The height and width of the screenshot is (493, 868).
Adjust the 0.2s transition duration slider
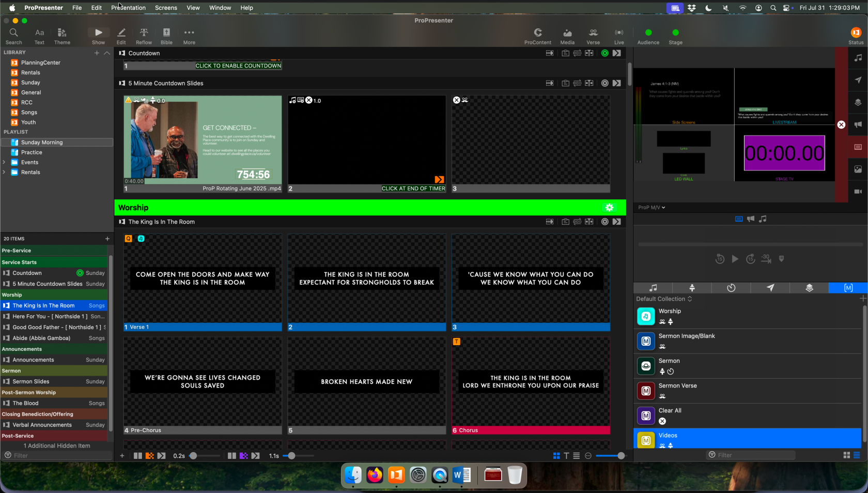tap(204, 456)
